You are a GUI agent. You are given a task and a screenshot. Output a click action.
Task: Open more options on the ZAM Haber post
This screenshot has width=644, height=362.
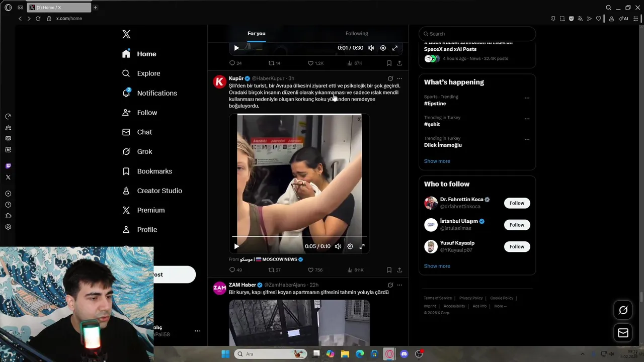(399, 285)
